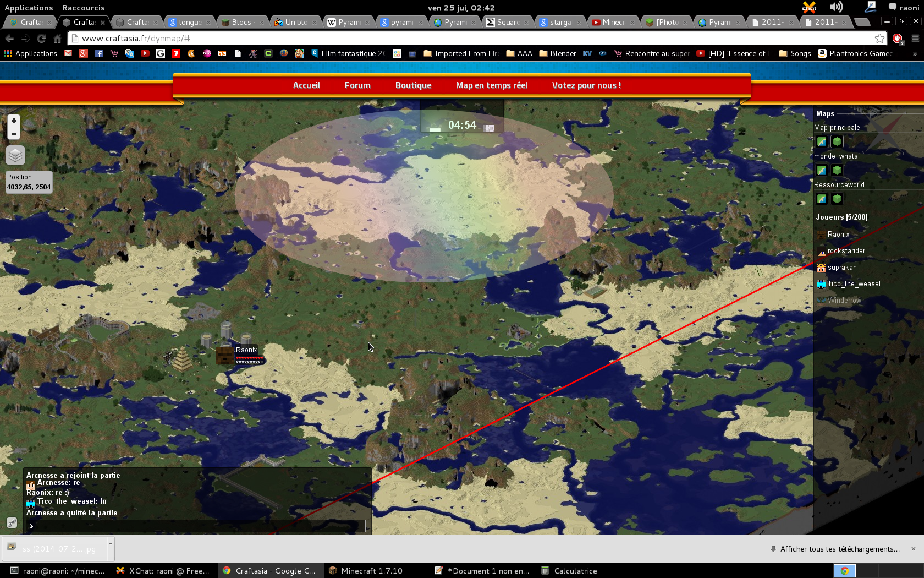This screenshot has width=924, height=578.
Task: Select 3D cube view for Map principale
Action: tap(837, 141)
